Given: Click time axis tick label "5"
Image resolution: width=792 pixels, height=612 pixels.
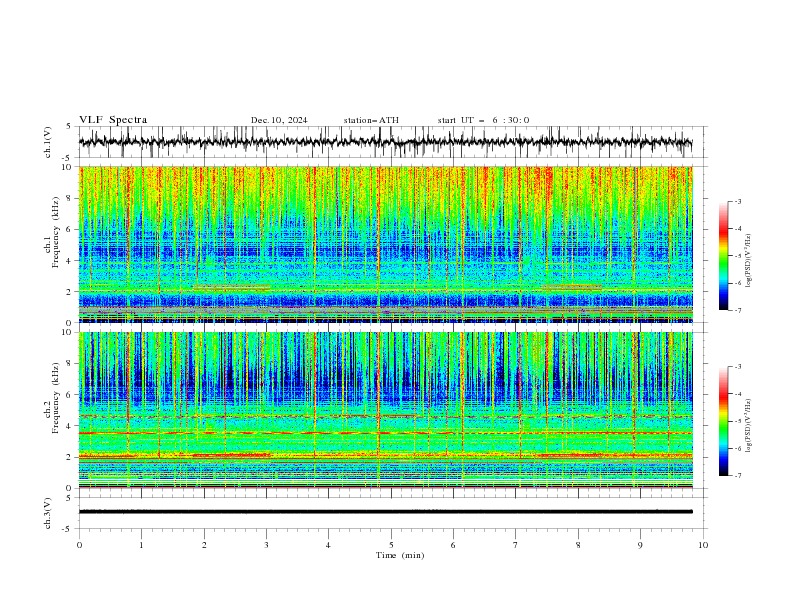Looking at the screenshot, I should (x=391, y=545).
